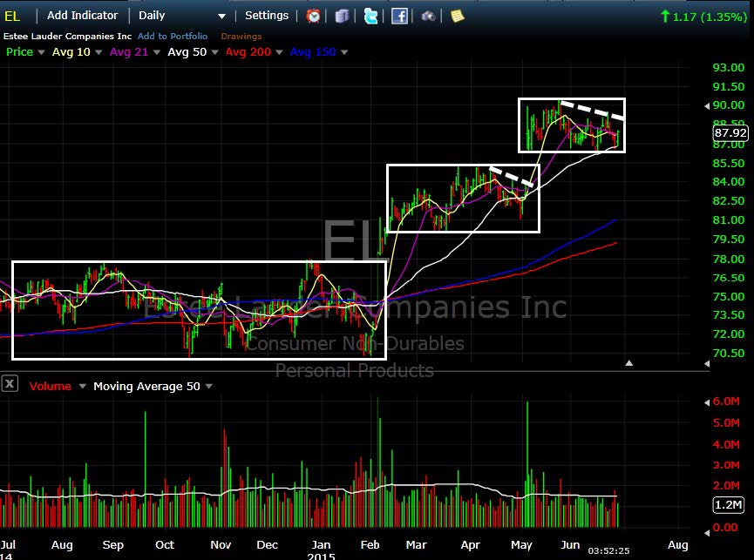Click the 85.50 price axis label
754x560 pixels.
[729, 163]
